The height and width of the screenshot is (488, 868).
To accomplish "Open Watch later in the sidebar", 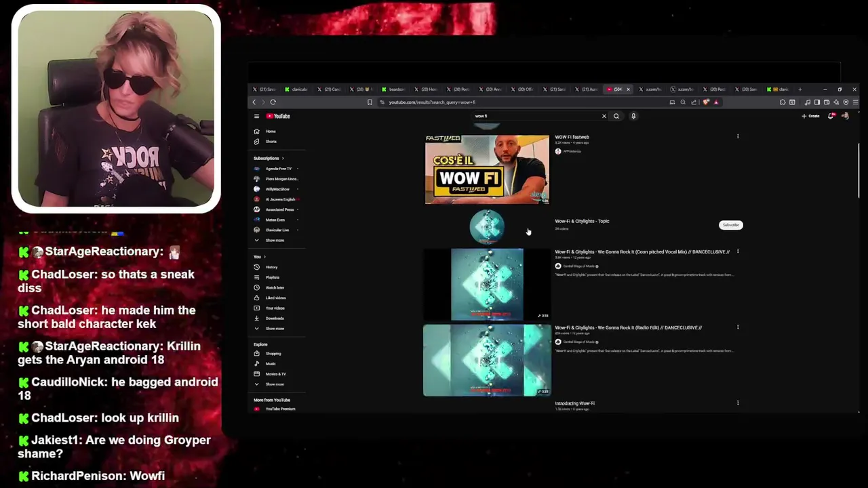I will (278, 287).
